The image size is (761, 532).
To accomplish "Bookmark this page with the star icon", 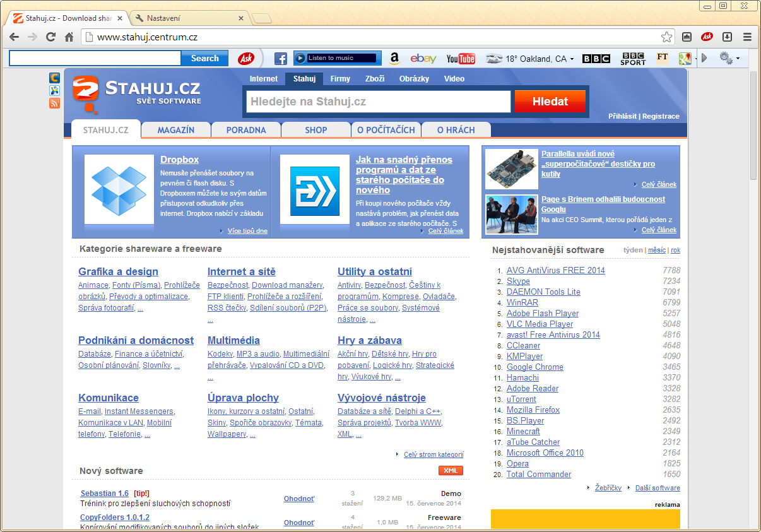I will tap(666, 37).
